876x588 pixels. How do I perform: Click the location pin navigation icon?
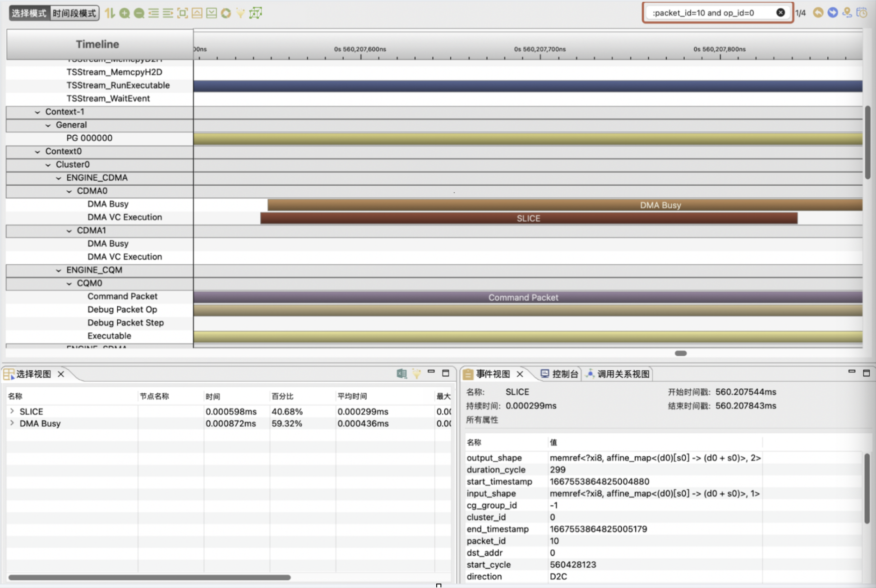pyautogui.click(x=847, y=13)
